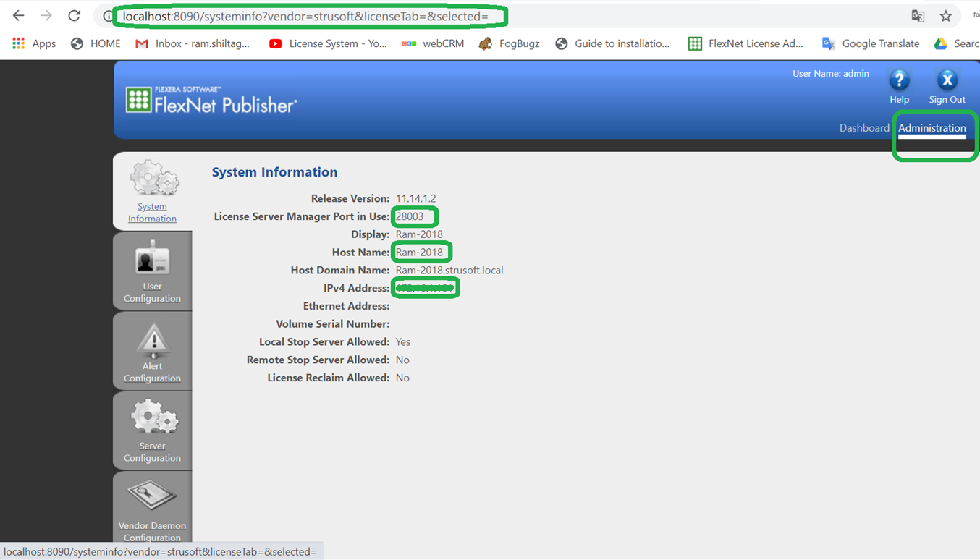Open the Guide to installation bookmark
This screenshot has height=560, width=980.
pyautogui.click(x=612, y=43)
